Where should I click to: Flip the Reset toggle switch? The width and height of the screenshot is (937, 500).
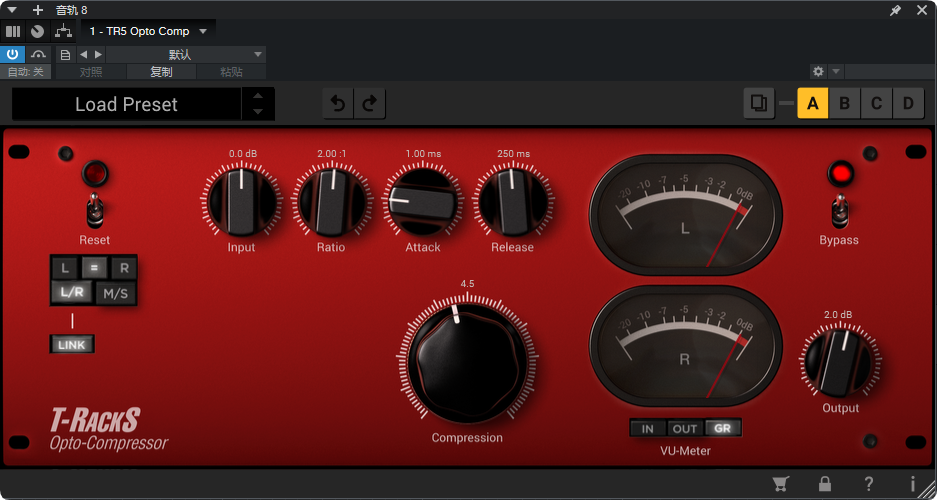94,210
